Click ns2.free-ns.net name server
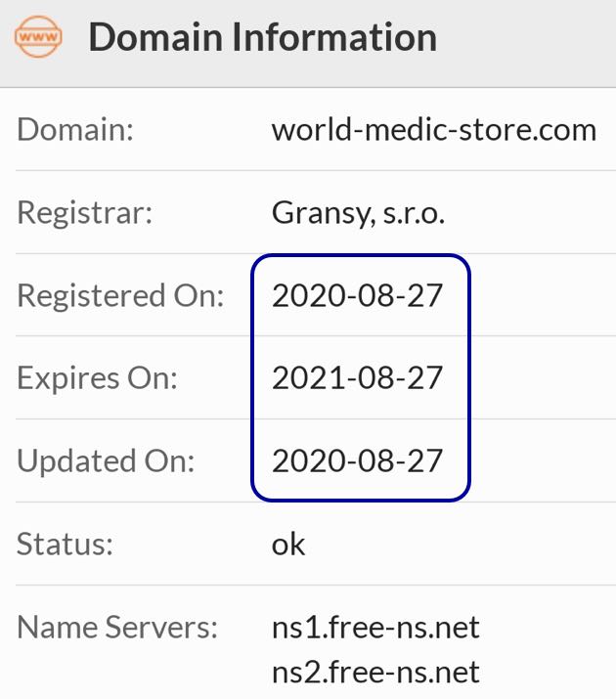Viewport: 616px width, 699px height. point(375,672)
